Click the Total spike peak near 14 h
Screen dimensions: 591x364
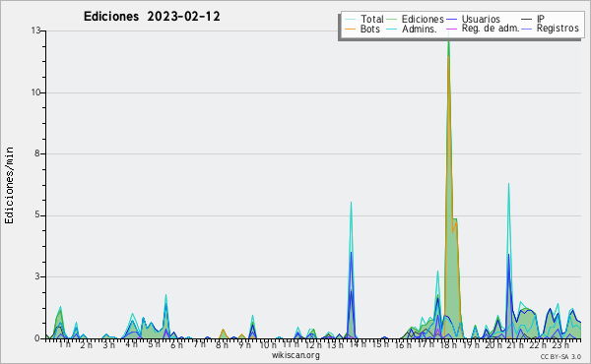(x=351, y=204)
